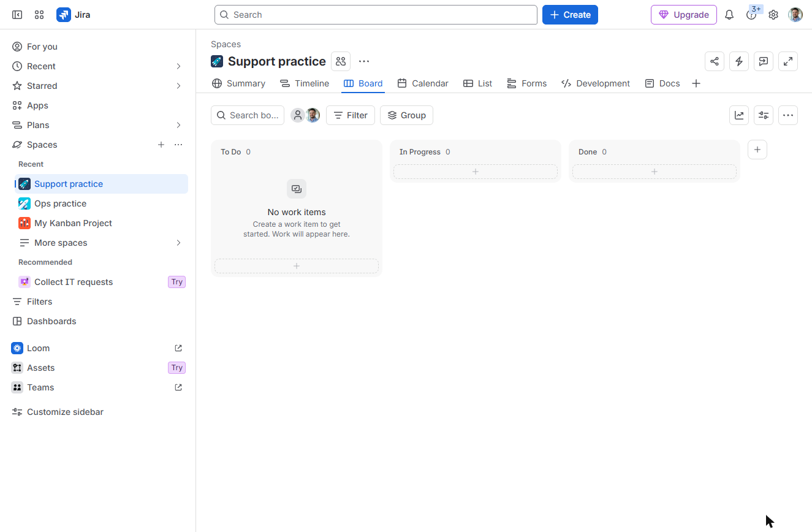Viewport: 812px width, 532px height.
Task: Switch to the Timeline tab
Action: (x=305, y=83)
